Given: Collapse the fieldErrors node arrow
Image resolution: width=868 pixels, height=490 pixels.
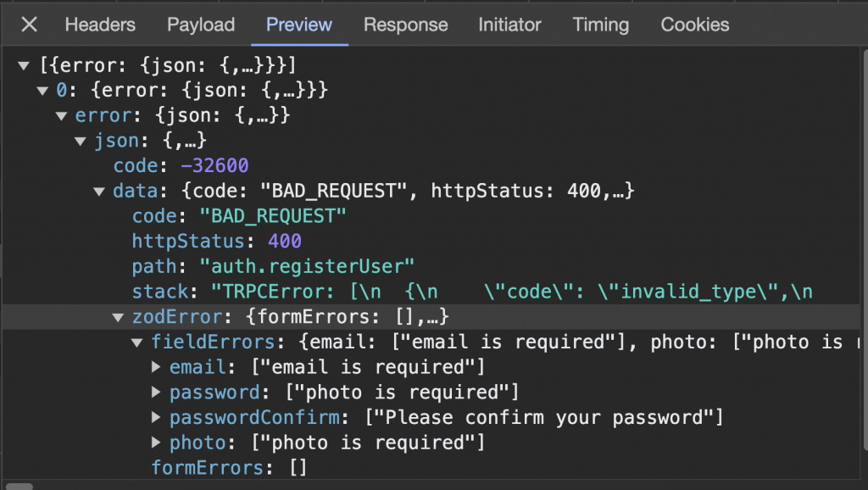Looking at the screenshot, I should coord(137,342).
